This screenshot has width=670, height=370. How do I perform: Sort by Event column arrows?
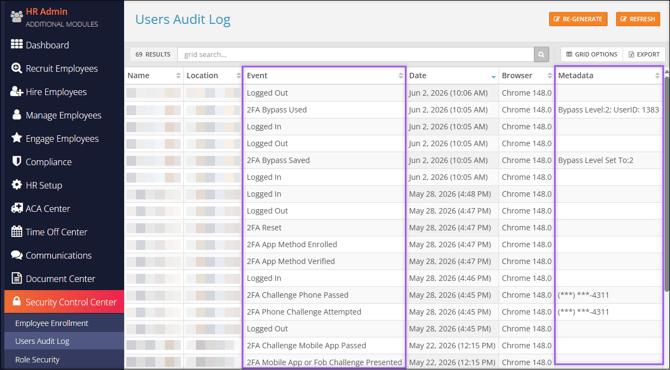[x=400, y=76]
